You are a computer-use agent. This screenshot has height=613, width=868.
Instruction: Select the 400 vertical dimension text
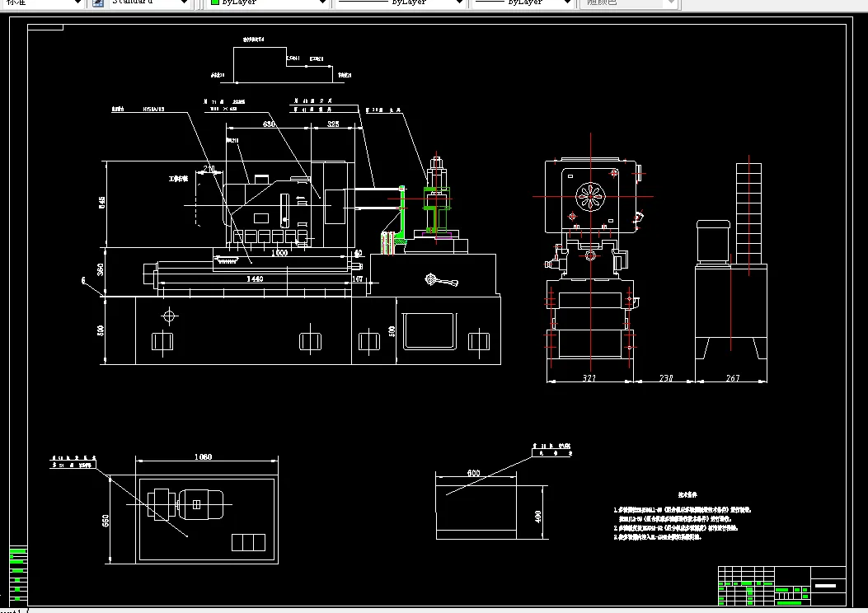pyautogui.click(x=538, y=517)
